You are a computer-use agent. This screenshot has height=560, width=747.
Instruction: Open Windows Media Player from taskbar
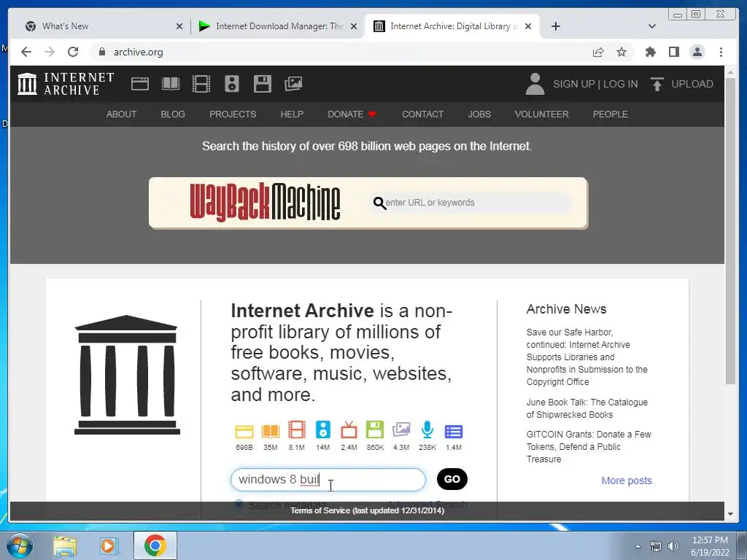click(109, 545)
